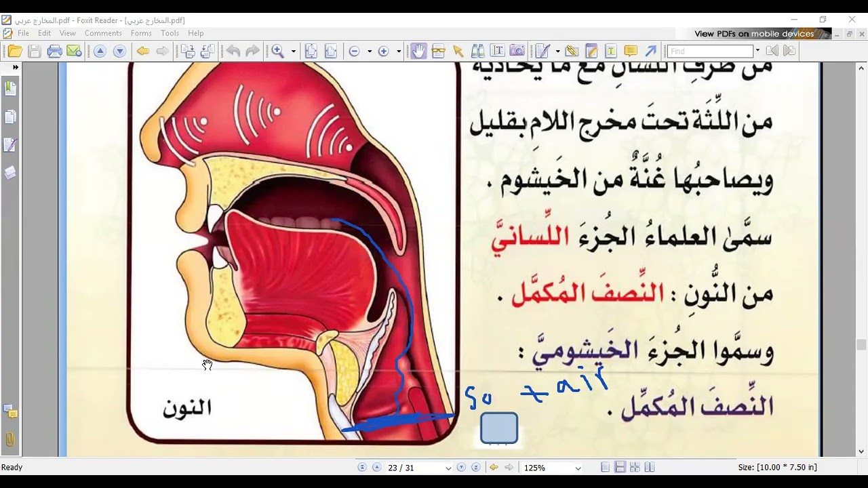Image resolution: width=868 pixels, height=488 pixels.
Task: Switch to facing pages layout mode
Action: pos(650,468)
